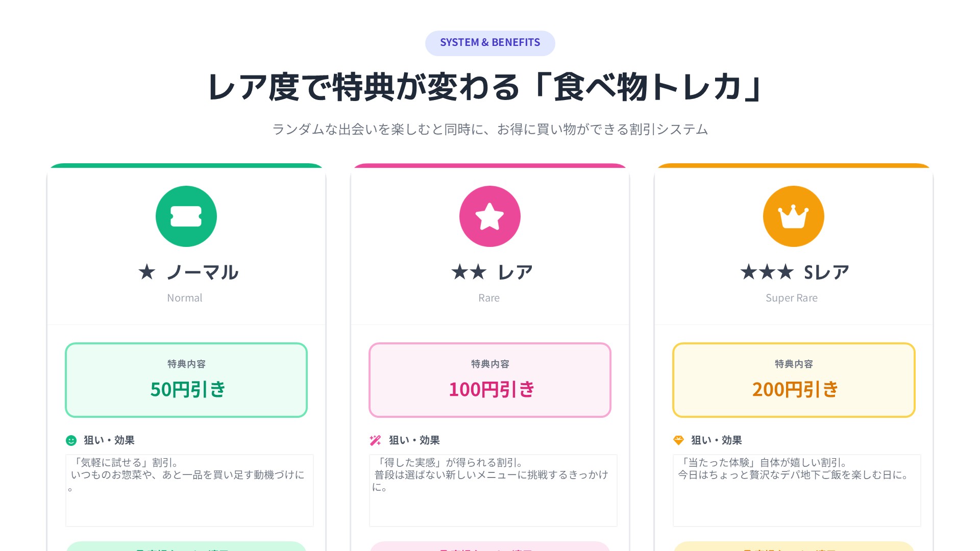This screenshot has width=980, height=551.
Task: Click the text area about 当たった体験
Action: click(797, 490)
